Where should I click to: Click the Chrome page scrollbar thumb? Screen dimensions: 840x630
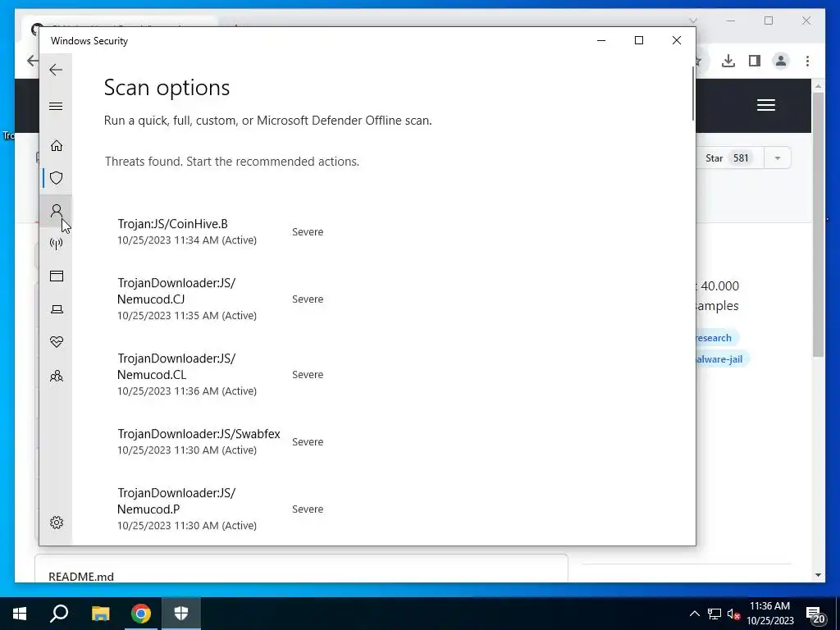[818, 224]
